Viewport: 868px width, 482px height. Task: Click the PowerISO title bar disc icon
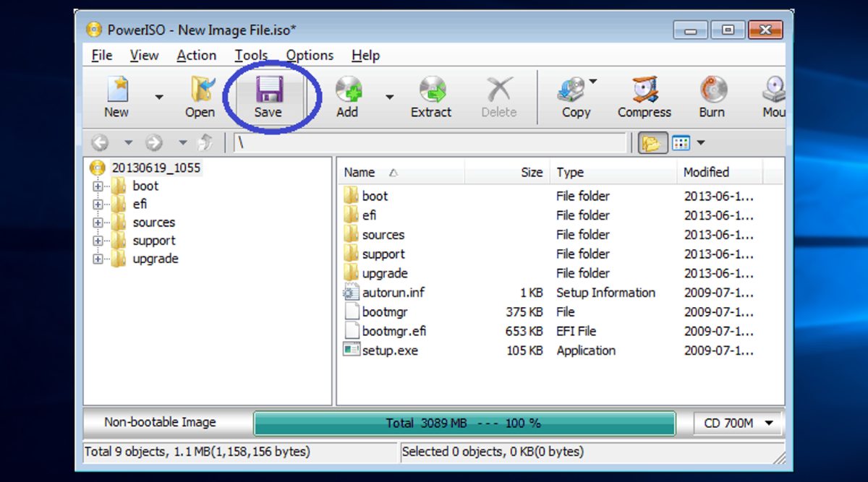point(94,30)
